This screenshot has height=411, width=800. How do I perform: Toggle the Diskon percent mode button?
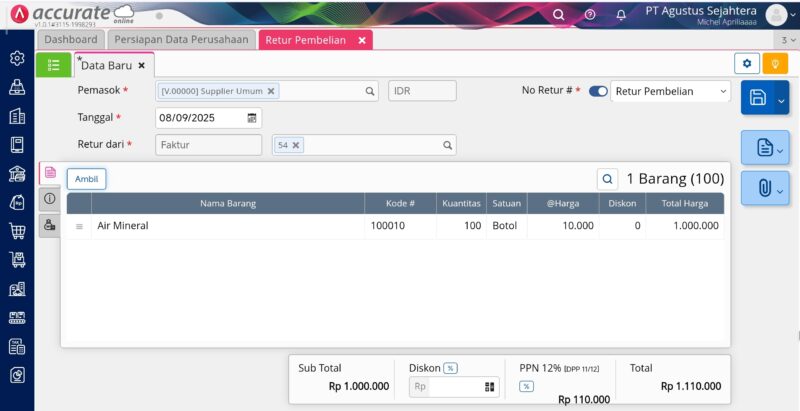click(x=450, y=368)
